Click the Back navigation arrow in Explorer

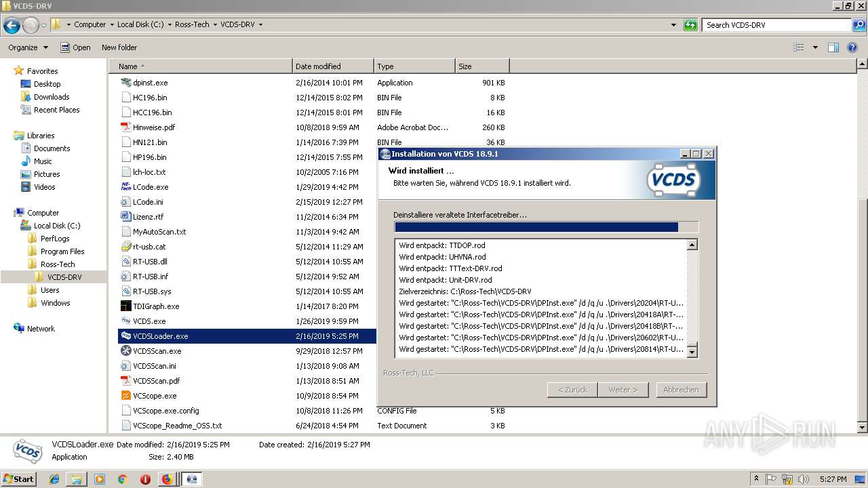click(12, 26)
